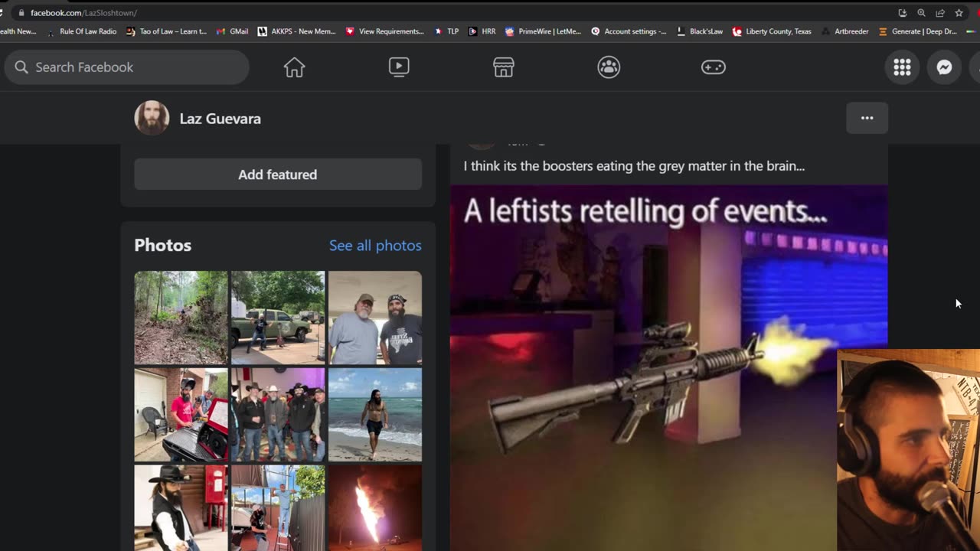This screenshot has width=980, height=551.
Task: Open HRR bookmark
Action: coord(482,31)
